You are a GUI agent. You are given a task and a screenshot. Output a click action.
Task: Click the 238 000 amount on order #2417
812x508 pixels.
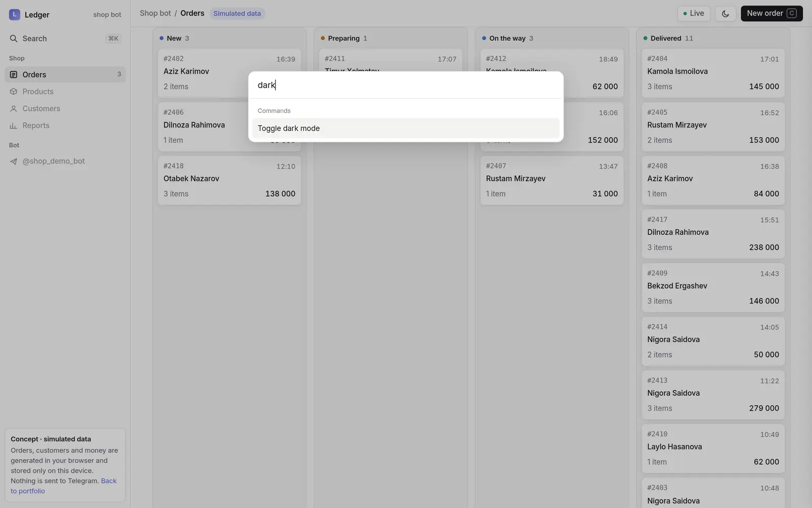tap(764, 247)
